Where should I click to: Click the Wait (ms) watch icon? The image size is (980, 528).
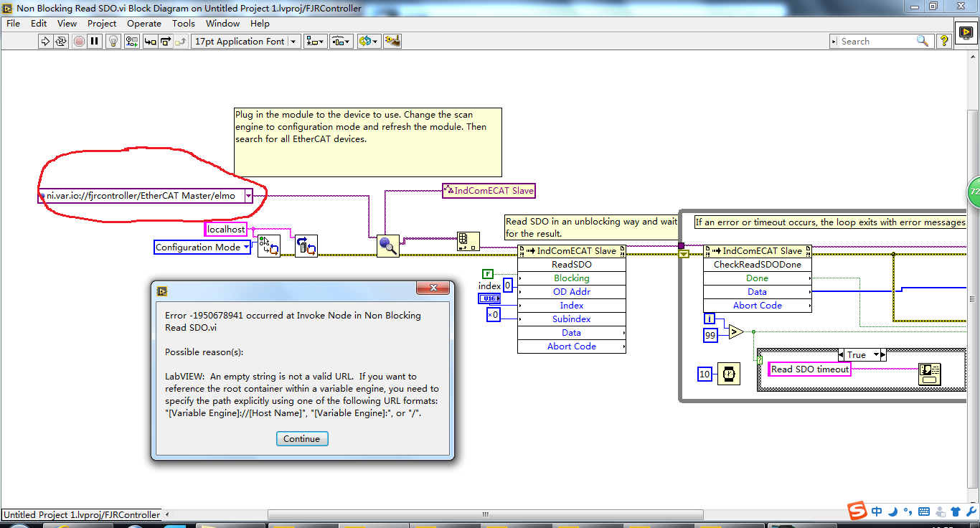pos(728,374)
